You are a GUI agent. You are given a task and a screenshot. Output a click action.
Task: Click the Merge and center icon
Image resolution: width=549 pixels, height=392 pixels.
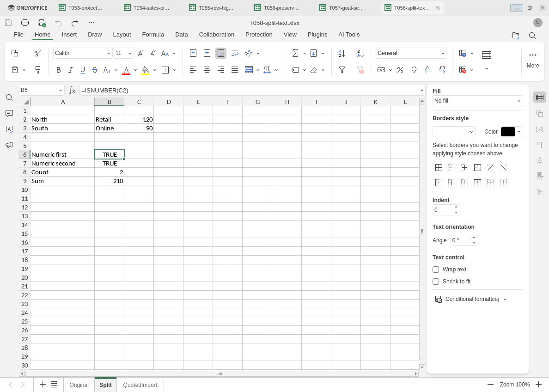249,70
